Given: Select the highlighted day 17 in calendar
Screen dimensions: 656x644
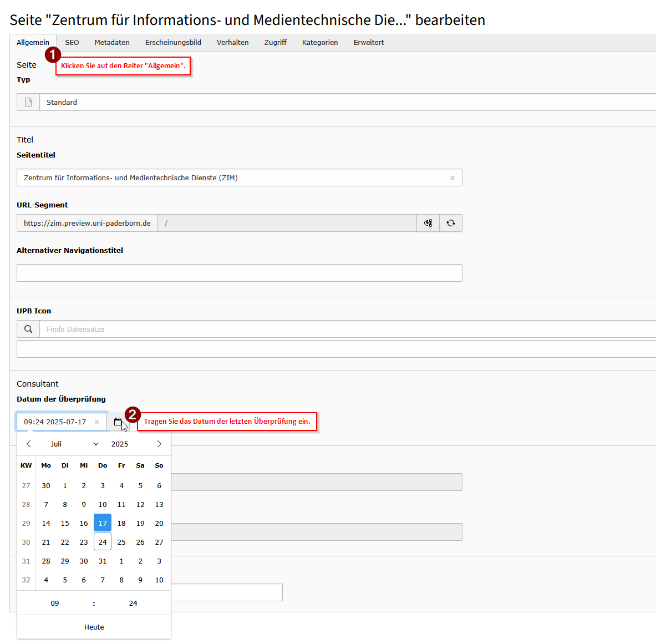Looking at the screenshot, I should point(103,523).
